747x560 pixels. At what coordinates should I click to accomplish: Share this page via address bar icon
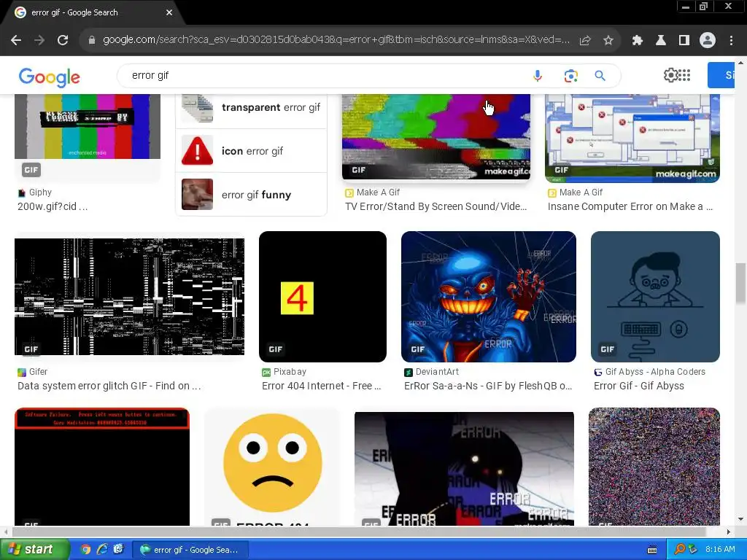(585, 41)
